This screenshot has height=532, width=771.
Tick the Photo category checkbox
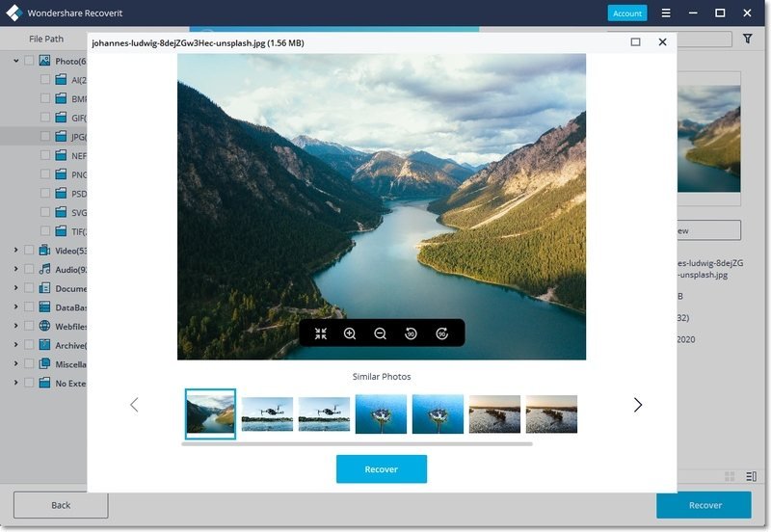point(29,61)
